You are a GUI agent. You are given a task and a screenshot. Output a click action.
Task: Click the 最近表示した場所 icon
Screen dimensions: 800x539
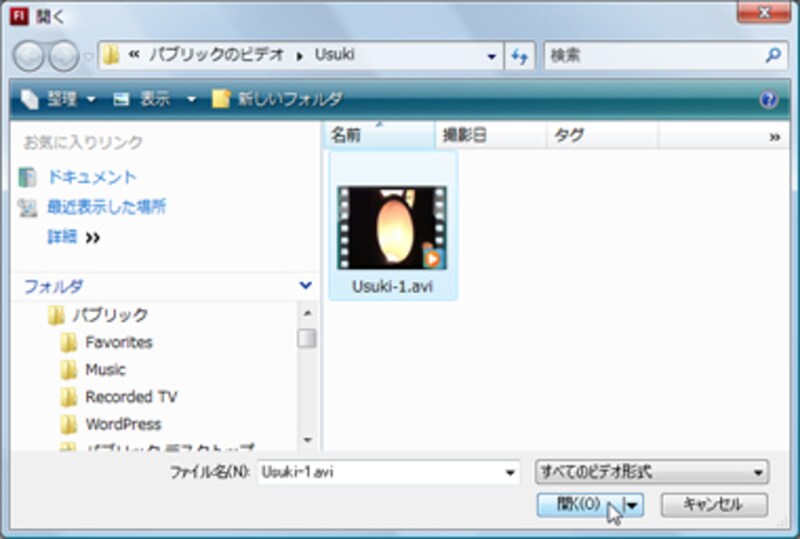click(28, 207)
